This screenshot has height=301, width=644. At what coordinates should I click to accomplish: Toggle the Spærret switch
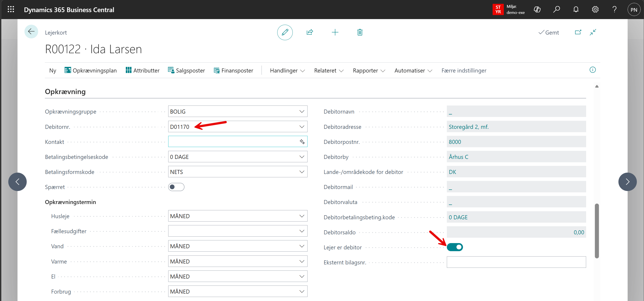coord(176,187)
